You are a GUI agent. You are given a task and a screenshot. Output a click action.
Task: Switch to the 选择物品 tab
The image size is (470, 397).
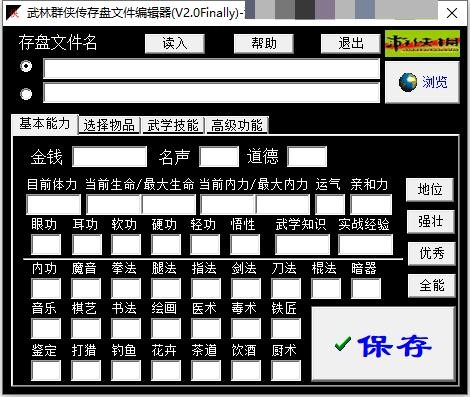coord(109,126)
